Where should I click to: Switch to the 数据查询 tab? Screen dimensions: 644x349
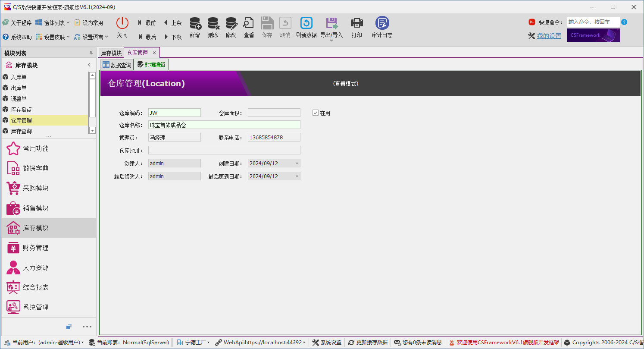click(x=117, y=65)
